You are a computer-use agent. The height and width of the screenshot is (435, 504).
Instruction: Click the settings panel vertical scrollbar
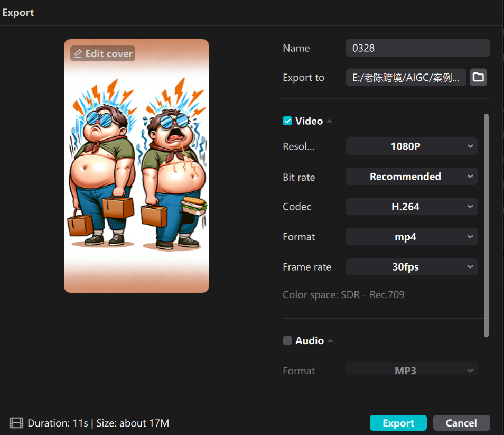[486, 225]
